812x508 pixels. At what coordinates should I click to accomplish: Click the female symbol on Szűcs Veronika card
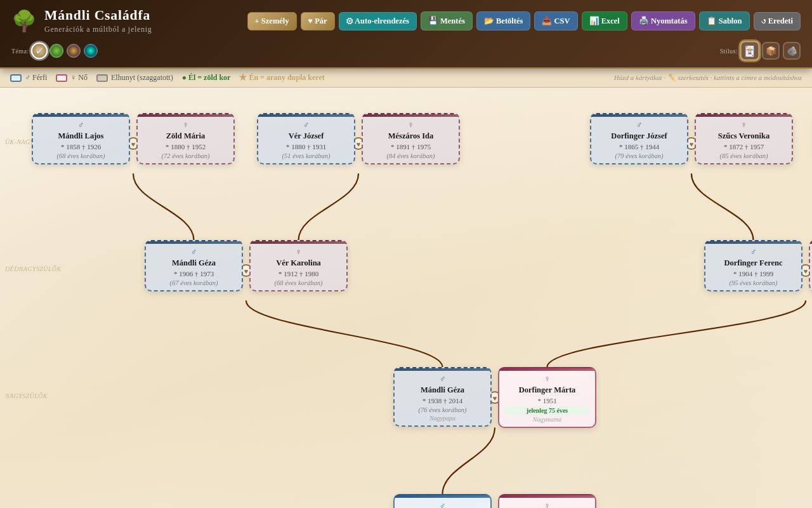tap(743, 125)
